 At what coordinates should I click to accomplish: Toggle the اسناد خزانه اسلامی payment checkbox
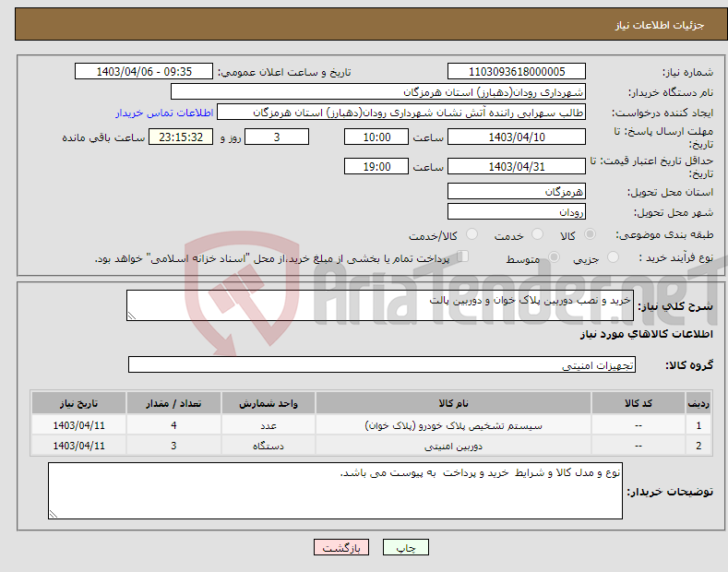coord(463,256)
